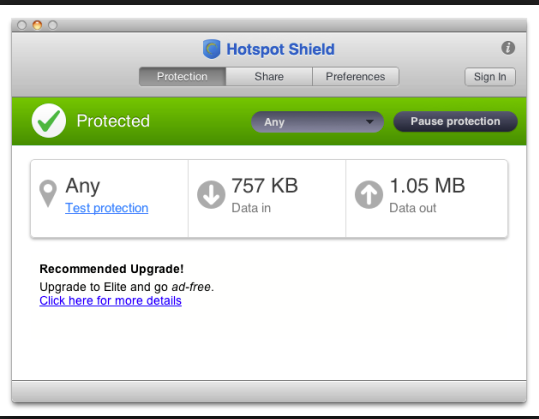Click the Sign In button

pos(490,77)
